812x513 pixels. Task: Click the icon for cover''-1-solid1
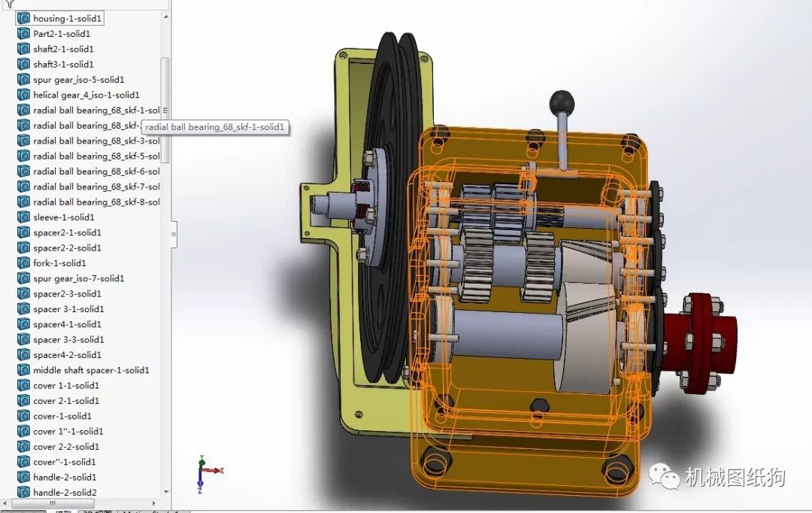point(23,462)
